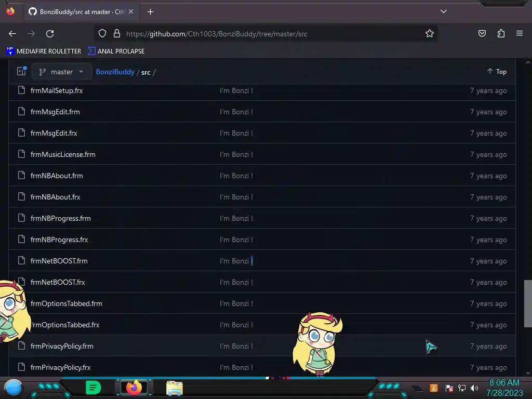Click file icon beside frmNetBOOST.frm
This screenshot has height=399, width=532.
[x=21, y=261]
